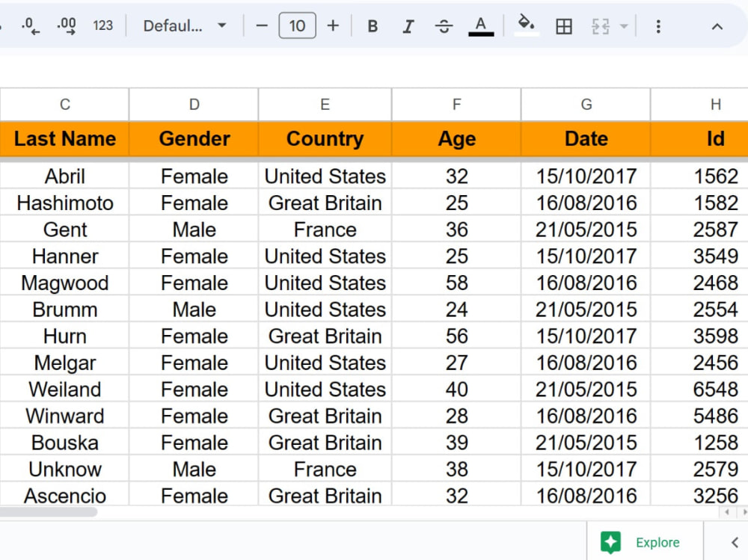Increase font size with plus button
The width and height of the screenshot is (748, 560).
(333, 25)
